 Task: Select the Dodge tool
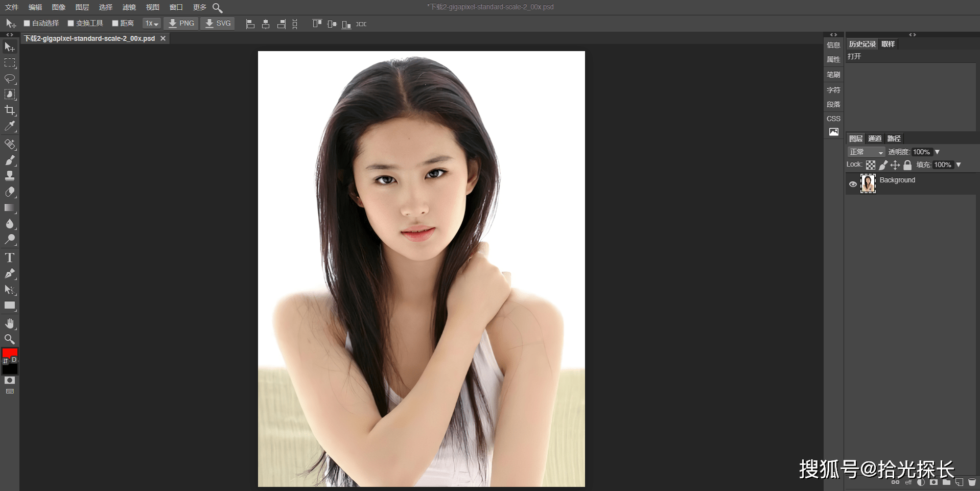(x=10, y=240)
